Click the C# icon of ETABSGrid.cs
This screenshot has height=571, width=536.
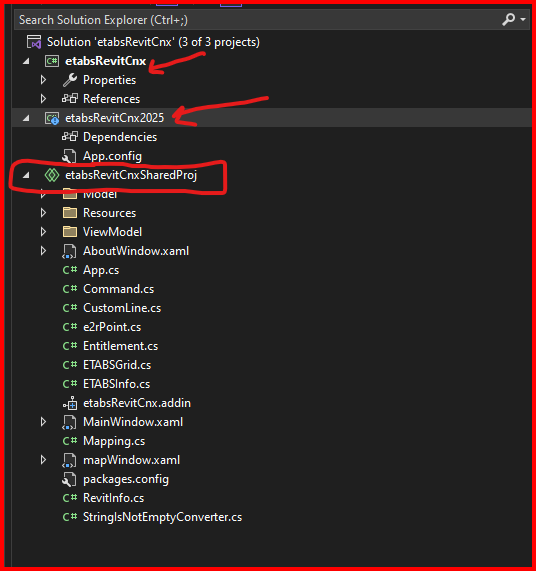[x=70, y=365]
